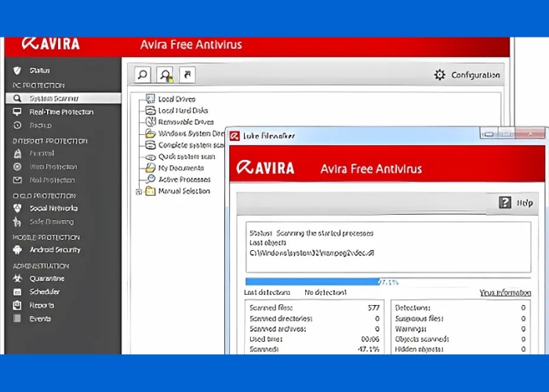The width and height of the screenshot is (549, 392).
Task: Select Removable Drives in the profile list
Action: 185,122
